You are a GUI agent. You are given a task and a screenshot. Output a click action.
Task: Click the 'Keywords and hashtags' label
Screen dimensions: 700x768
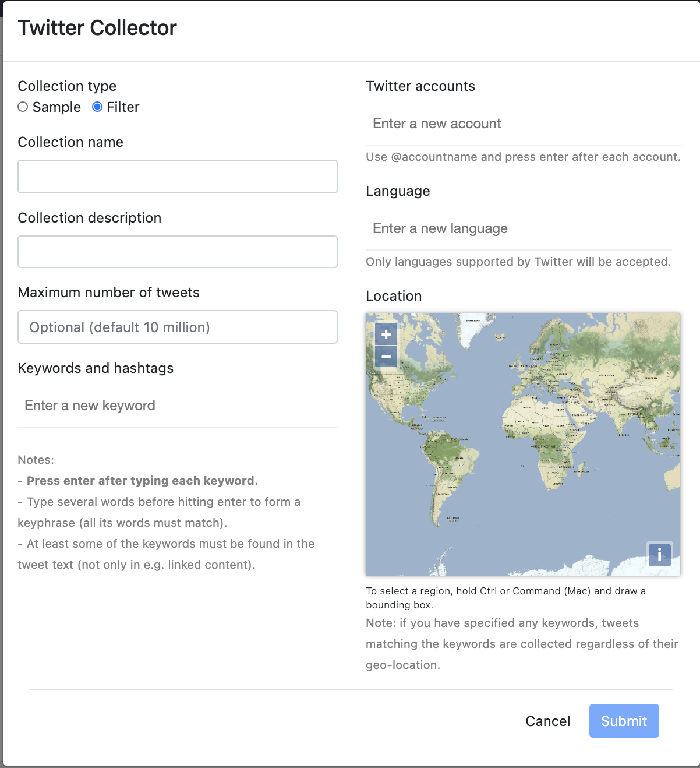(96, 368)
